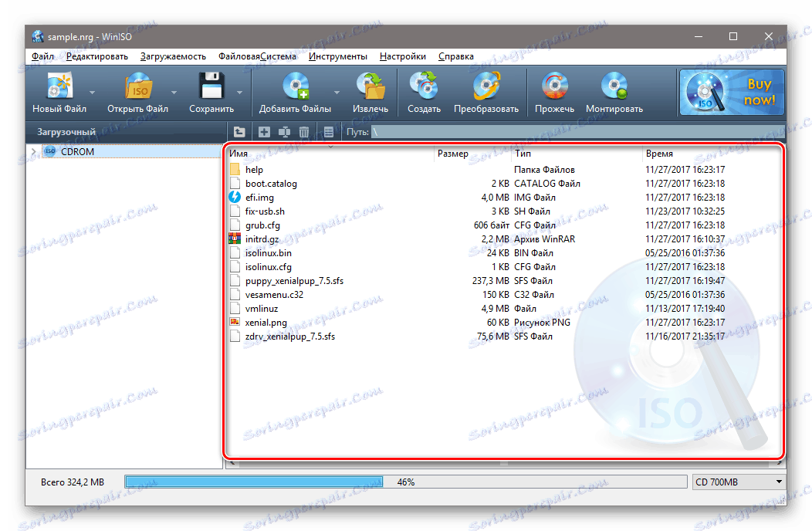Select the isolinux.bin file
Image resolution: width=812 pixels, height=531 pixels.
(x=269, y=253)
